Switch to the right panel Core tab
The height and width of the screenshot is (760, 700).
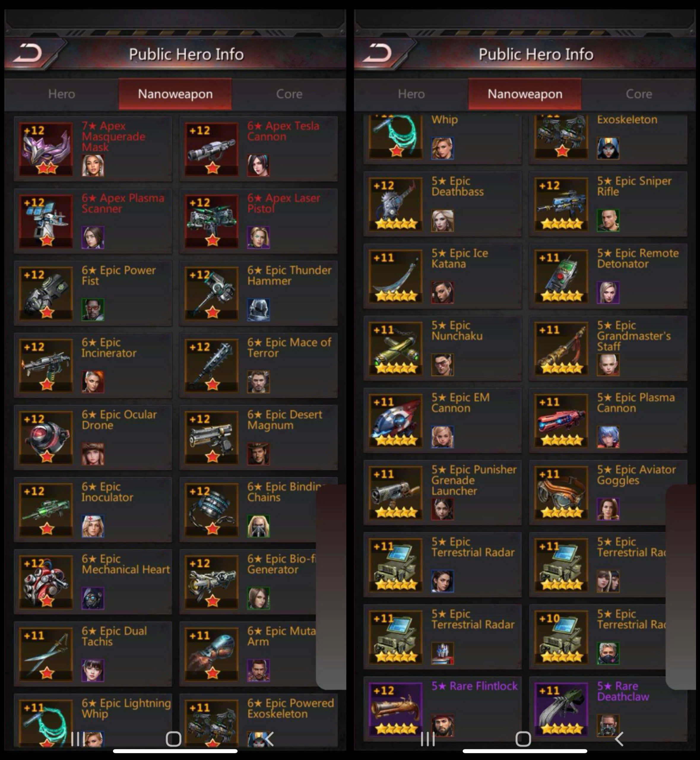click(x=639, y=94)
